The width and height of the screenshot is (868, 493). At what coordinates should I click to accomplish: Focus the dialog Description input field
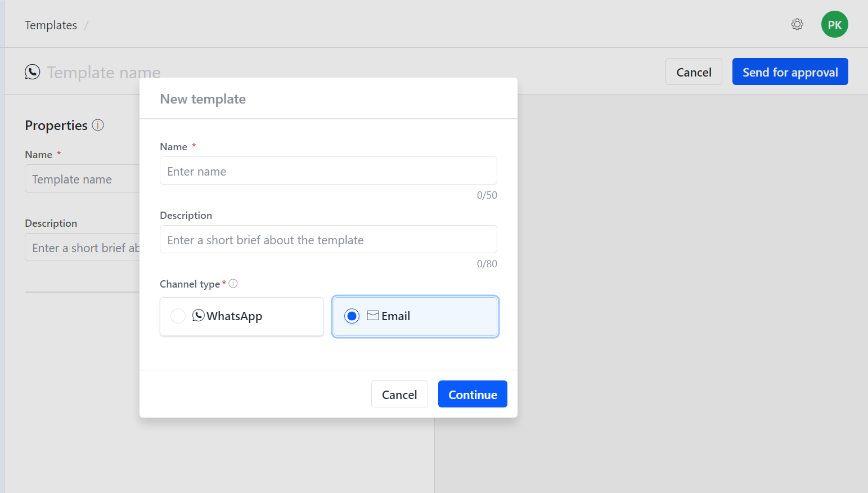coord(329,239)
